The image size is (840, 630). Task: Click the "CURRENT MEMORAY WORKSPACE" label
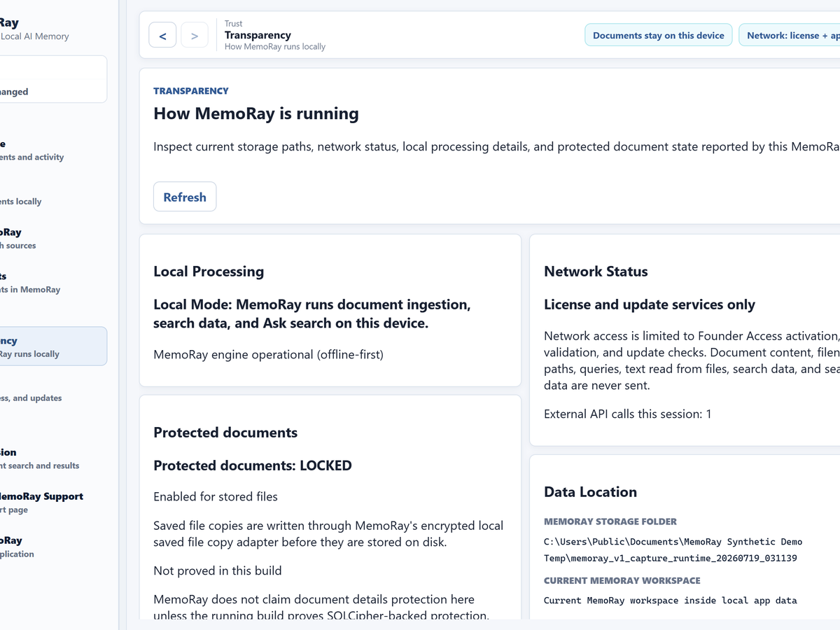coord(622,580)
